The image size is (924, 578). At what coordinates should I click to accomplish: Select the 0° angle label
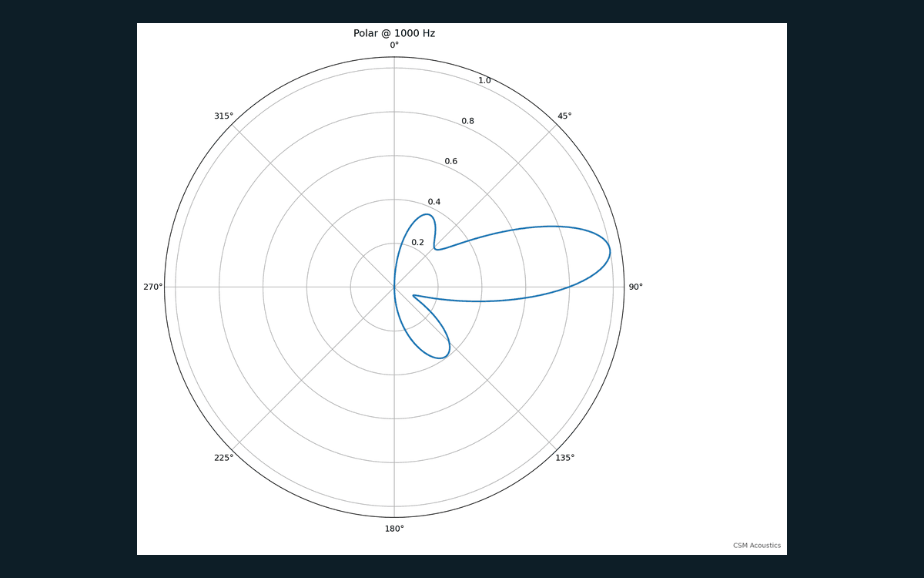394,45
